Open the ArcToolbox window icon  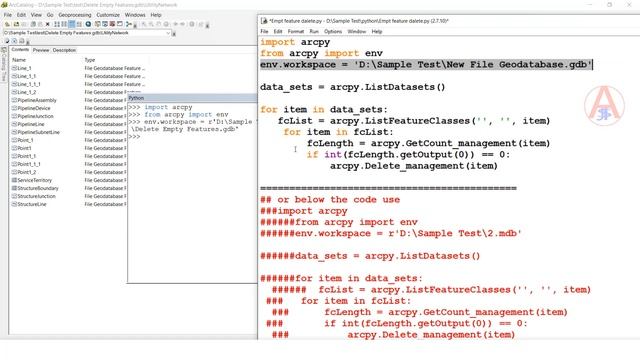[112, 24]
